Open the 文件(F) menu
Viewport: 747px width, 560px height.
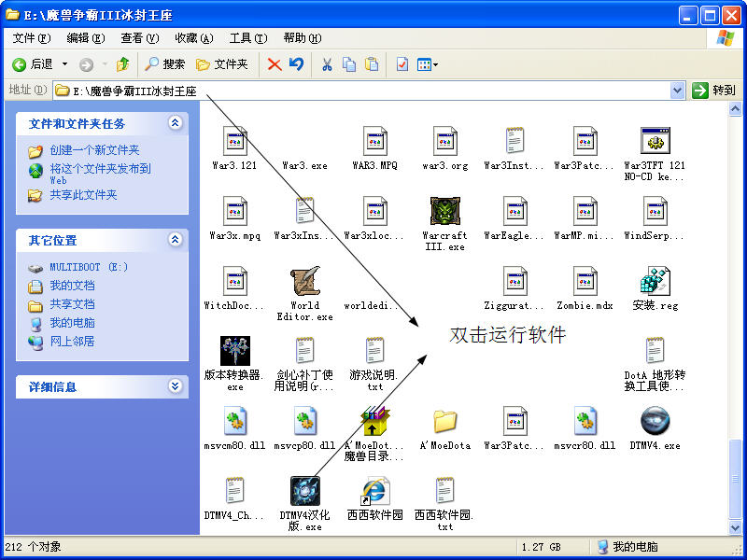(32, 38)
